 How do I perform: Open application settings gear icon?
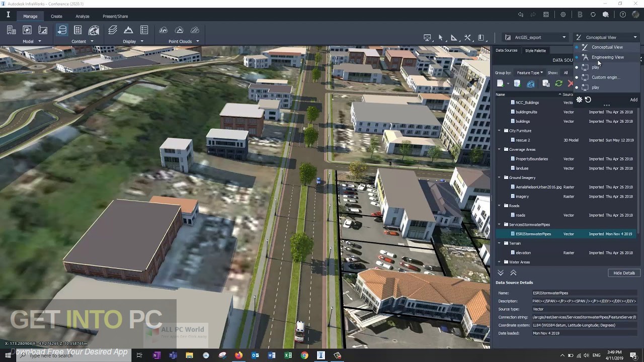[x=563, y=15]
